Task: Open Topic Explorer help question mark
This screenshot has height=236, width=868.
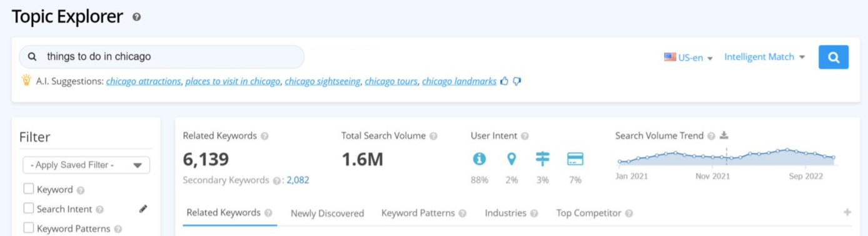Action: click(x=137, y=18)
